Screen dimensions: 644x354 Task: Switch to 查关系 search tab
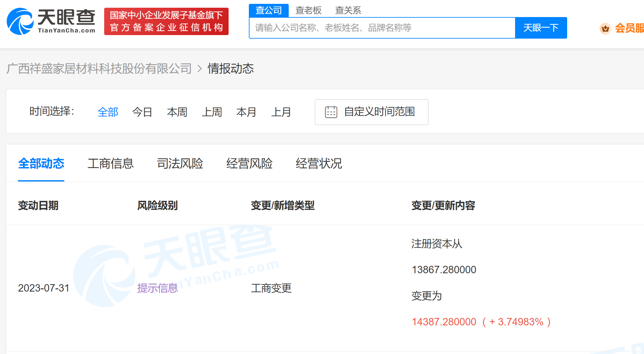click(x=348, y=10)
